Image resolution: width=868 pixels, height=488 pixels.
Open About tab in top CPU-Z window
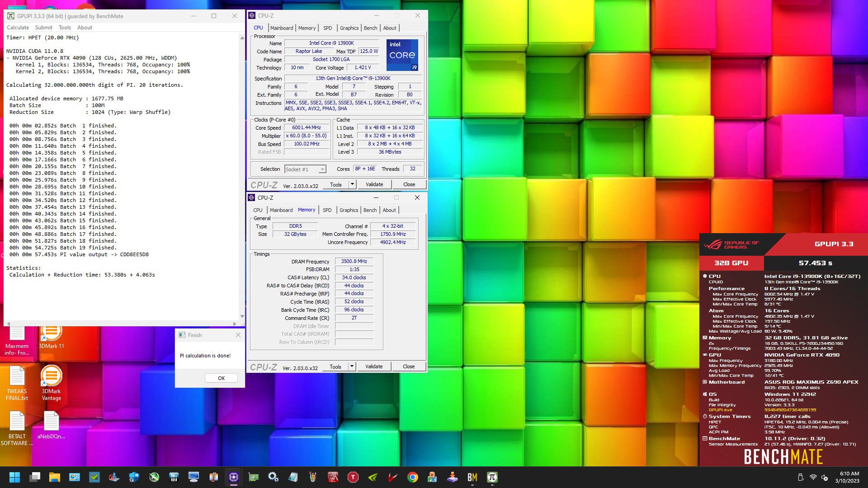tap(390, 28)
